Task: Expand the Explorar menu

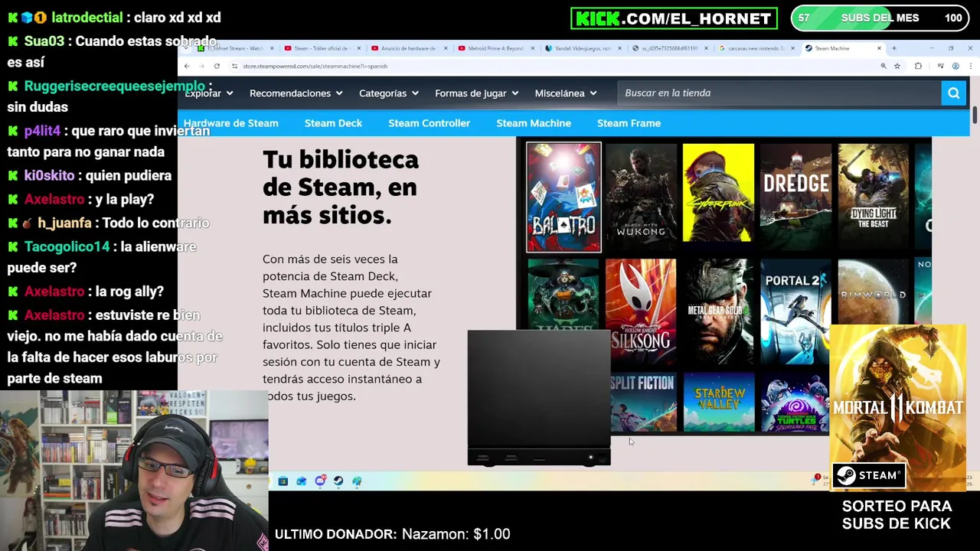Action: click(x=208, y=93)
